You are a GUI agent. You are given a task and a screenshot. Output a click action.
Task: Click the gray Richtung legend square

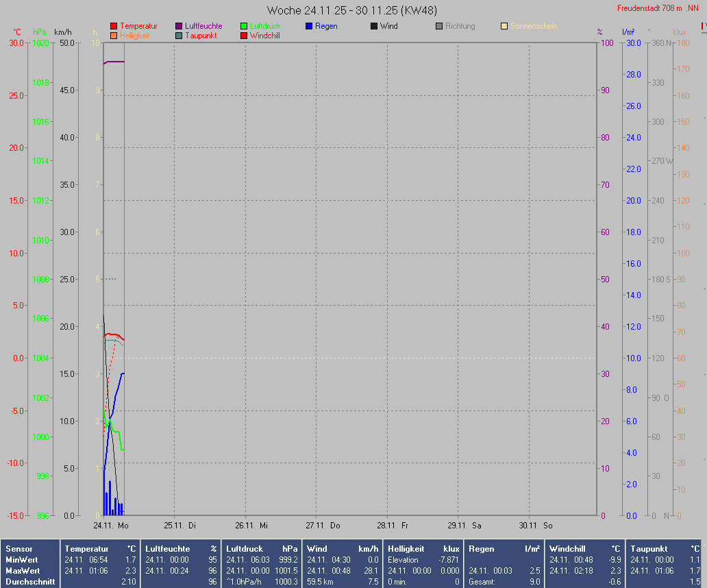click(x=439, y=26)
